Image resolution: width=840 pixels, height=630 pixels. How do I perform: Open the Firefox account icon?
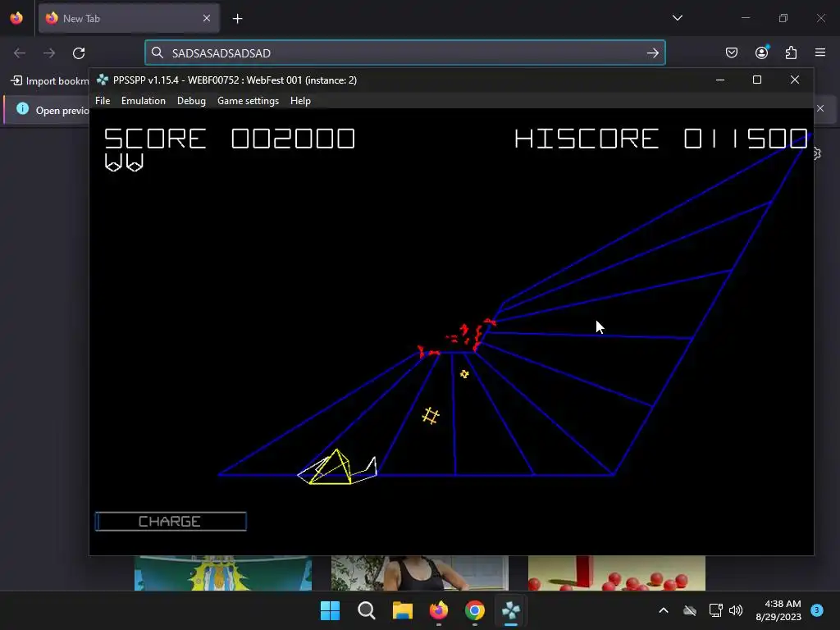[x=761, y=52]
